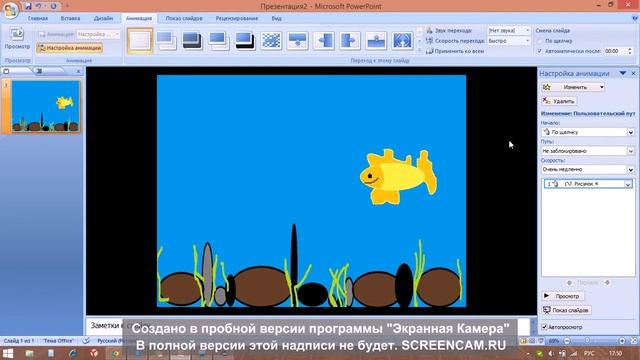This screenshot has width=640, height=360.
Task: Open the Главная tab
Action: pos(38,18)
